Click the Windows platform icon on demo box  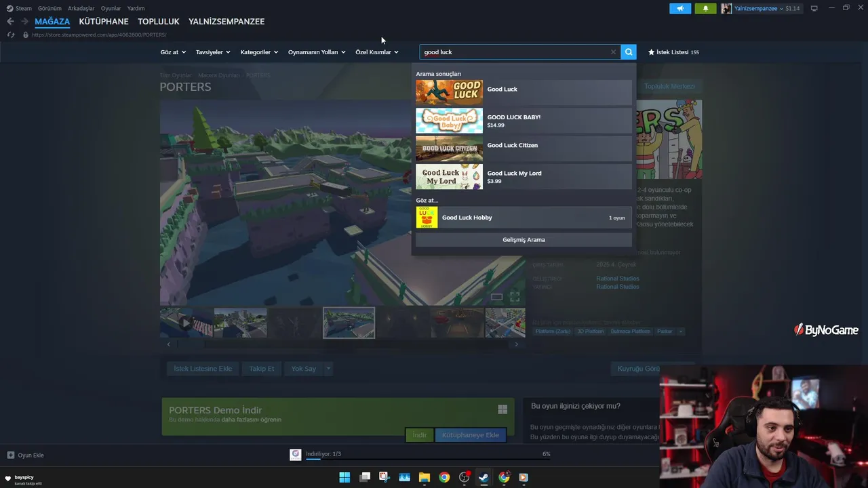502,409
